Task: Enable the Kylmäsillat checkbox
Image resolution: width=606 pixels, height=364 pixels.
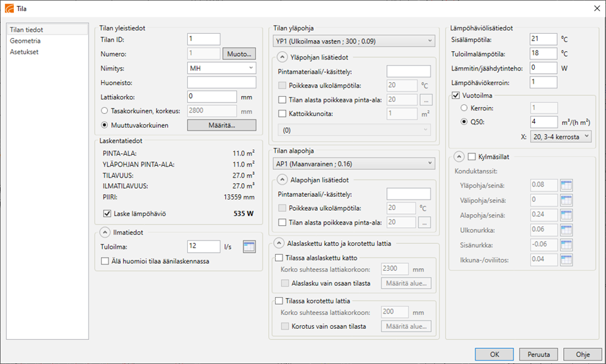Action: [471, 156]
